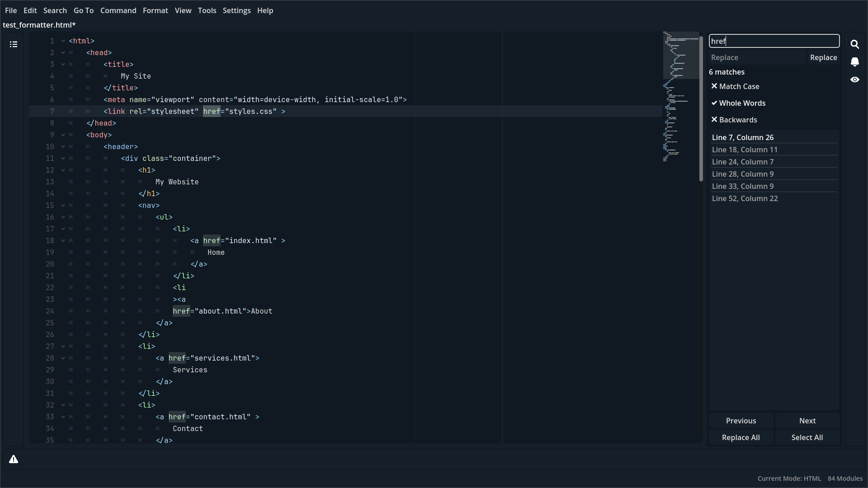868x488 pixels.
Task: Collapse the fold arrow on line 3
Action: (63, 64)
